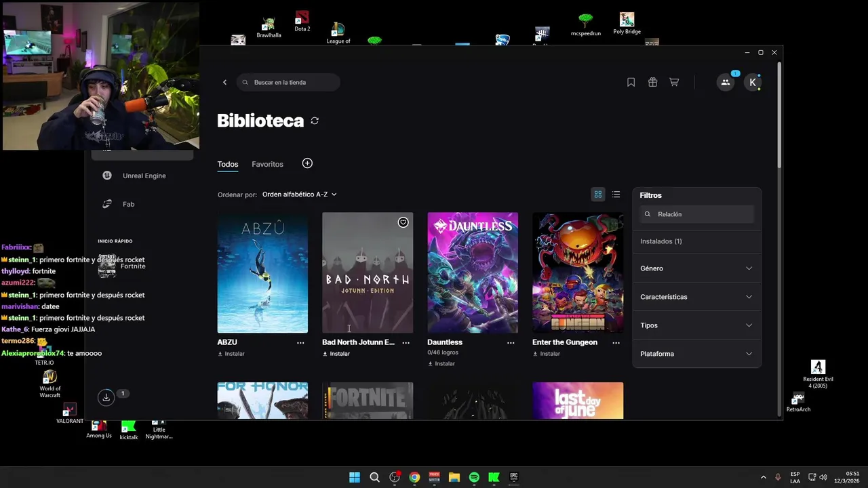Image resolution: width=868 pixels, height=488 pixels.
Task: Add Bad North to favorites heart
Action: click(403, 222)
